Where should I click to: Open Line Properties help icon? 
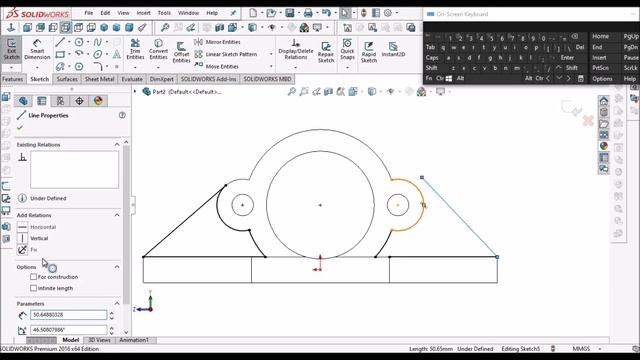122,115
